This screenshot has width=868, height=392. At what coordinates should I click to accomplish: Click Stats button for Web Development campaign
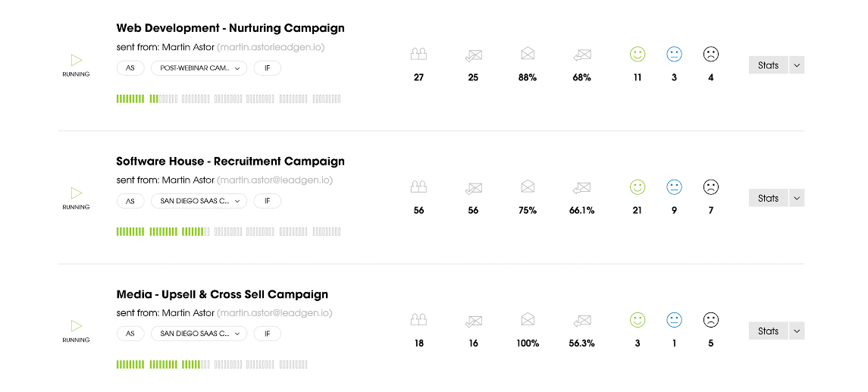(768, 65)
